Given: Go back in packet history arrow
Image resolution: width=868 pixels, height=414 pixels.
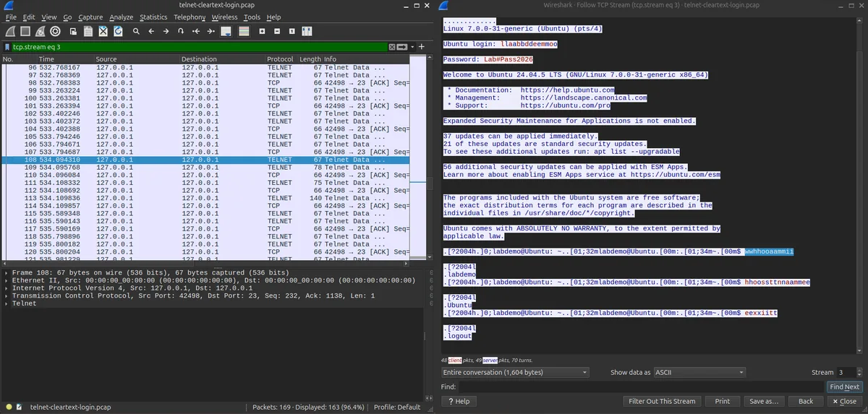Looking at the screenshot, I should pos(151,31).
